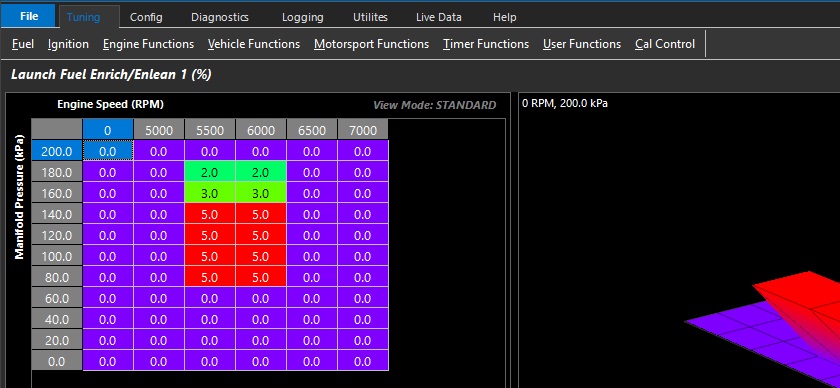Select the 80.0 kPa row header
This screenshot has width=840, height=388.
(x=57, y=278)
